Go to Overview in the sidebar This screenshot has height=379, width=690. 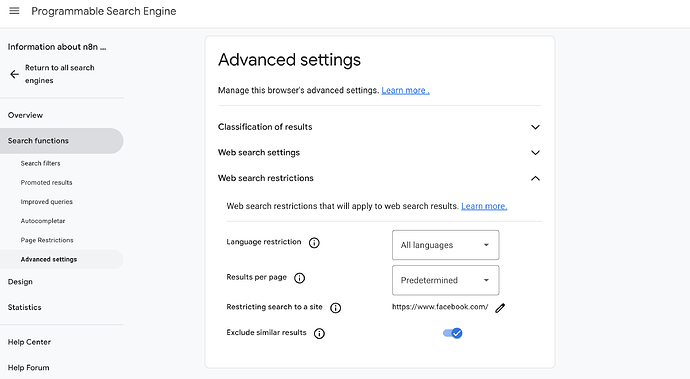(25, 115)
